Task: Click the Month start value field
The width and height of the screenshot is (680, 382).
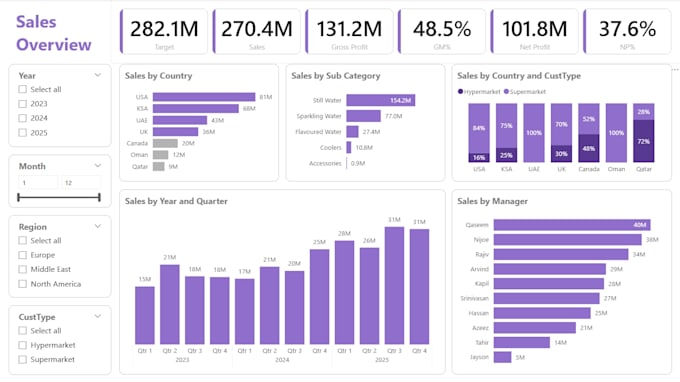Action: (38, 183)
